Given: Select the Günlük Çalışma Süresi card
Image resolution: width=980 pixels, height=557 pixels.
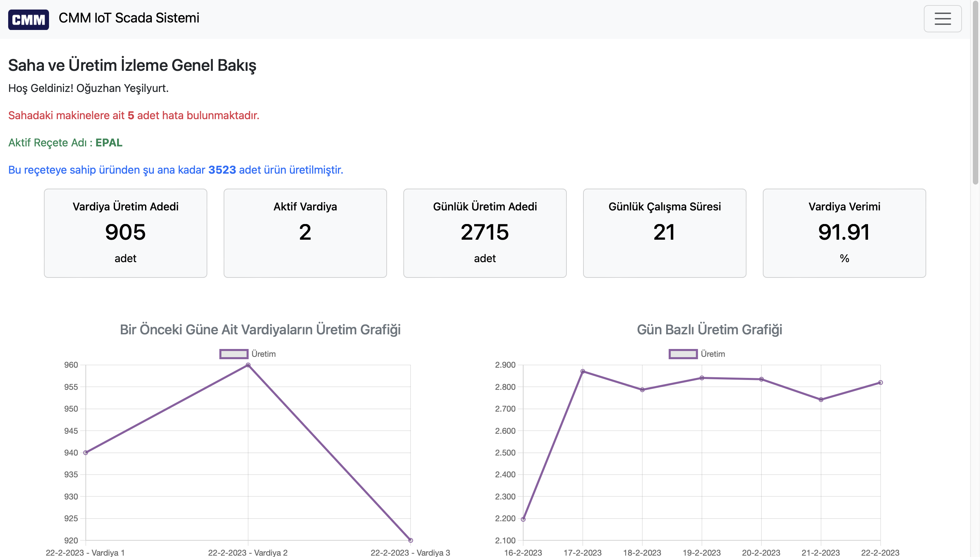Looking at the screenshot, I should 664,233.
